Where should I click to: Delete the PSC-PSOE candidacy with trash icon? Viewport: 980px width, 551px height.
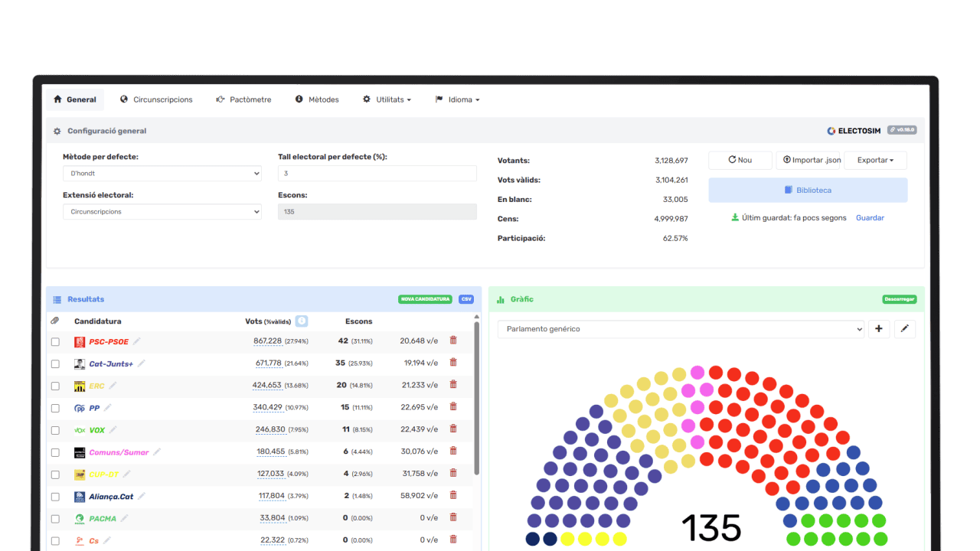point(453,341)
